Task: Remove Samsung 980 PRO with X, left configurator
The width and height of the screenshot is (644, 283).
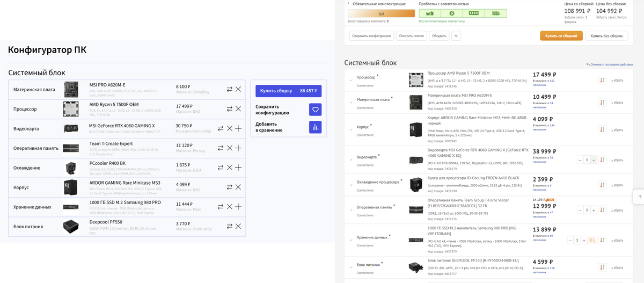Action: tap(229, 207)
